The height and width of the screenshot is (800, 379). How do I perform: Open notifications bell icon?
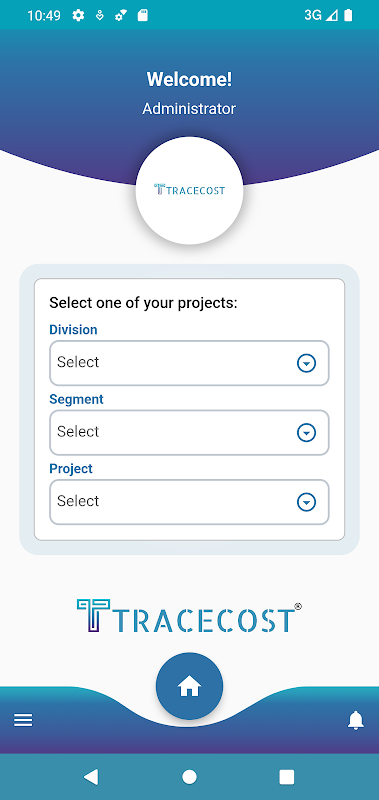tap(356, 720)
